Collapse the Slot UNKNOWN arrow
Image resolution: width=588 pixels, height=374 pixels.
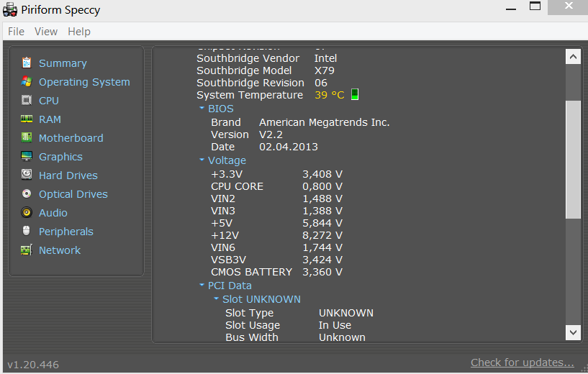(x=216, y=298)
